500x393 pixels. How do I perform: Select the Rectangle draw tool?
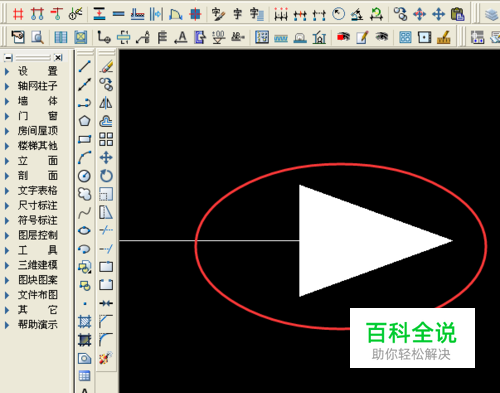tap(85, 139)
